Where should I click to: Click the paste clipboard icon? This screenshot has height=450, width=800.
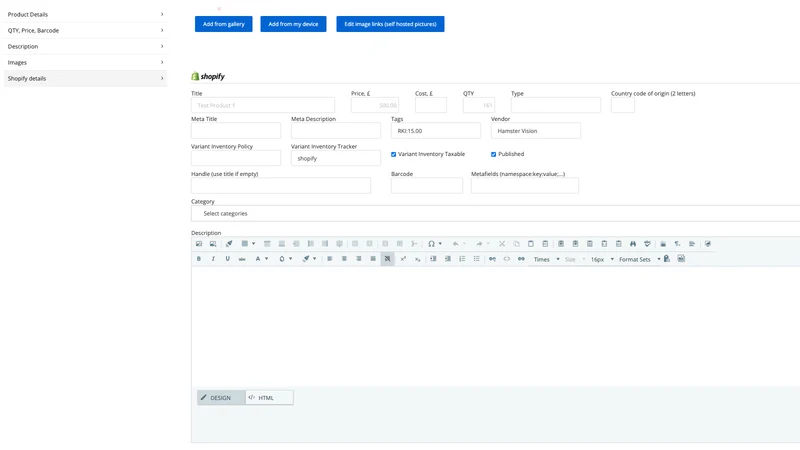tap(531, 244)
